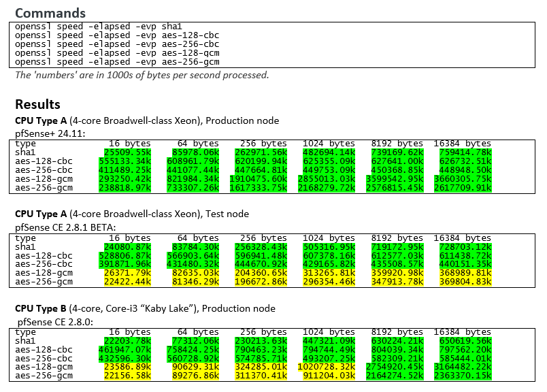Click yellow value 368989.81k for aes-128-gcm

click(x=465, y=273)
